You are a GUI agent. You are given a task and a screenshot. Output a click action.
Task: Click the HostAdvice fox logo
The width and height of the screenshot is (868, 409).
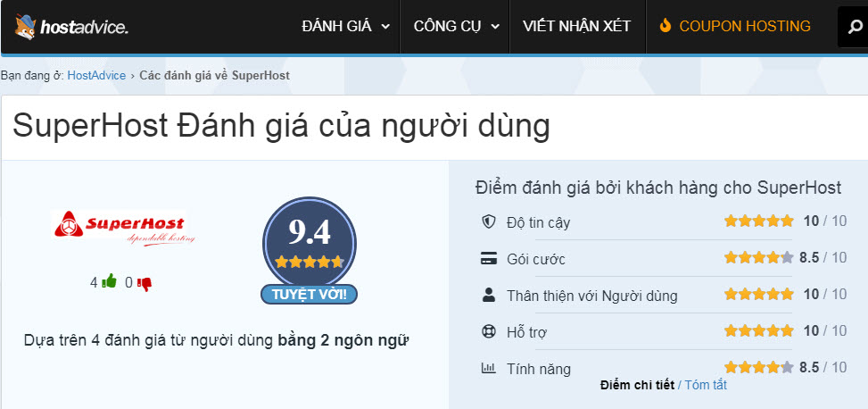(x=72, y=27)
